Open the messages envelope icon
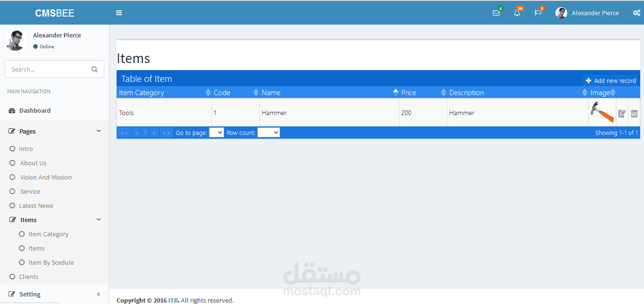 point(496,13)
